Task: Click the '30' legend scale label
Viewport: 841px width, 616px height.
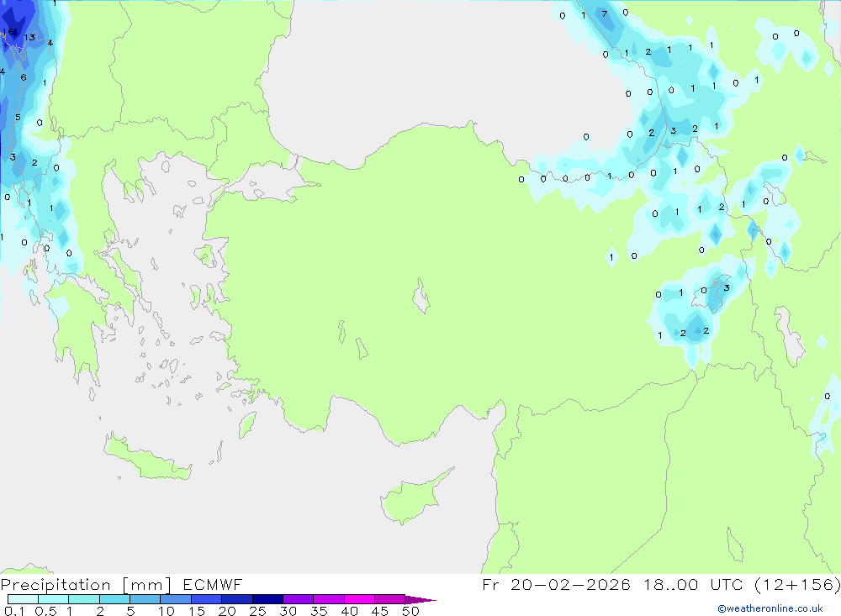Action: (x=288, y=611)
